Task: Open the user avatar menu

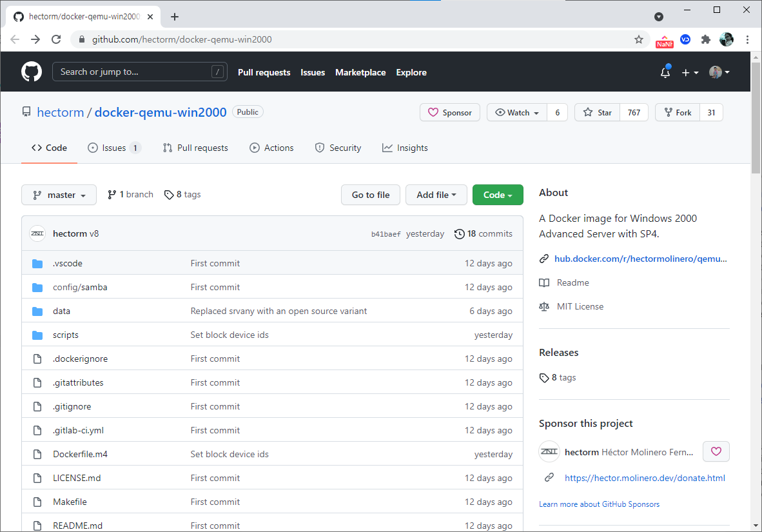Action: [719, 72]
